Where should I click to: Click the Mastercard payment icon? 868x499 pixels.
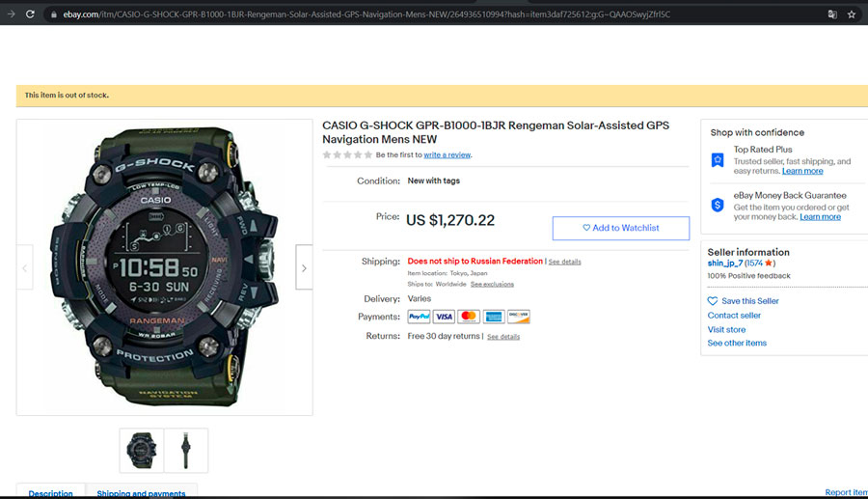(x=469, y=317)
